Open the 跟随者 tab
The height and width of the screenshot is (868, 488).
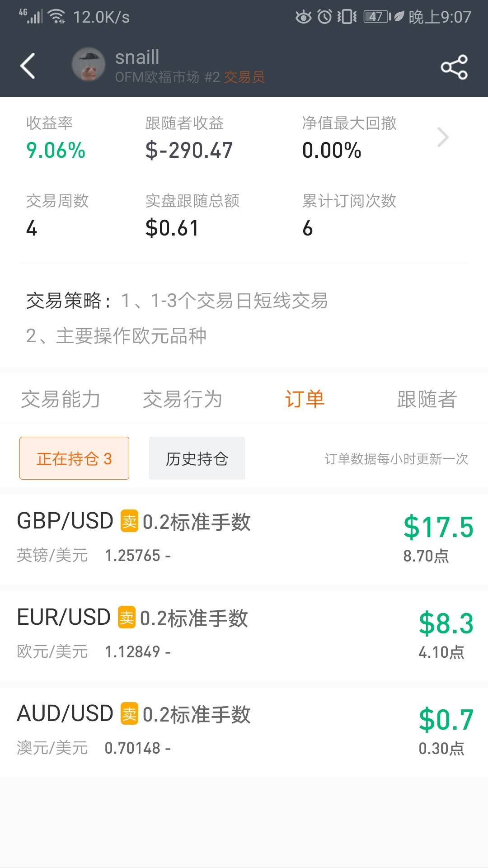click(427, 399)
